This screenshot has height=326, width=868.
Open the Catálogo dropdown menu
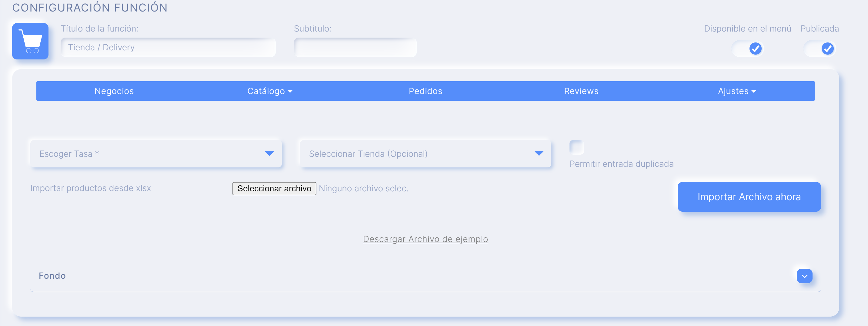click(x=269, y=91)
